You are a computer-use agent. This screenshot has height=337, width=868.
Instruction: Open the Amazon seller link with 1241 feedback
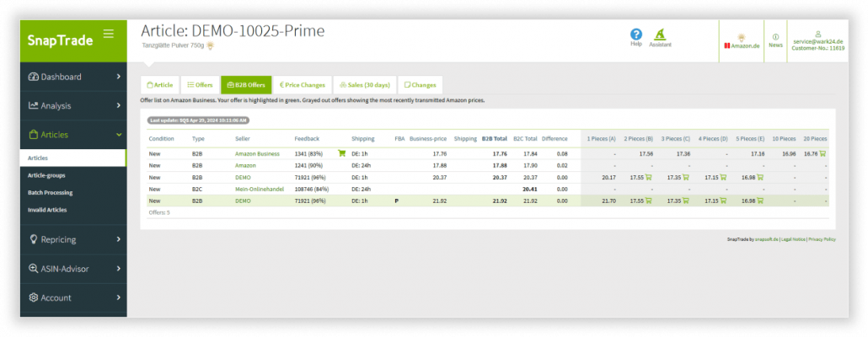pos(245,165)
